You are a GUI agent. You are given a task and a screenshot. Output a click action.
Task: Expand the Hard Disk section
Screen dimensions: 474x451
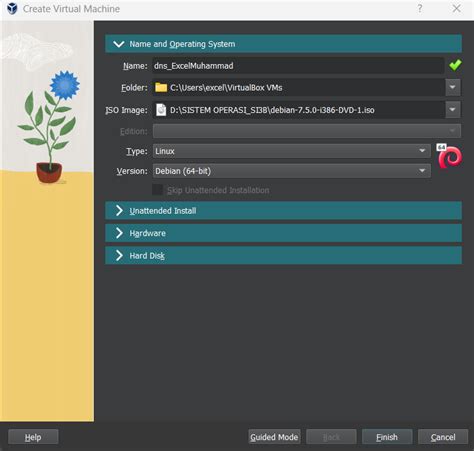pyautogui.click(x=283, y=256)
